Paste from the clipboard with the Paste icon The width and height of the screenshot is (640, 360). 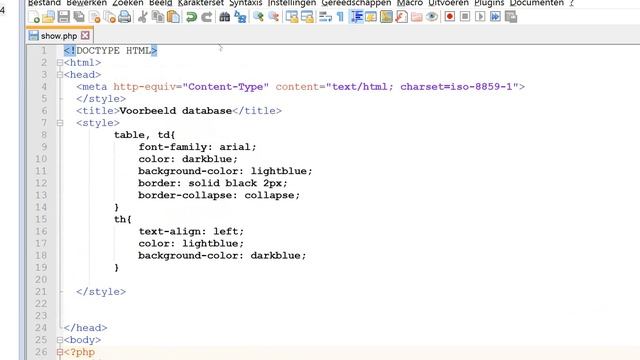pyautogui.click(x=173, y=17)
